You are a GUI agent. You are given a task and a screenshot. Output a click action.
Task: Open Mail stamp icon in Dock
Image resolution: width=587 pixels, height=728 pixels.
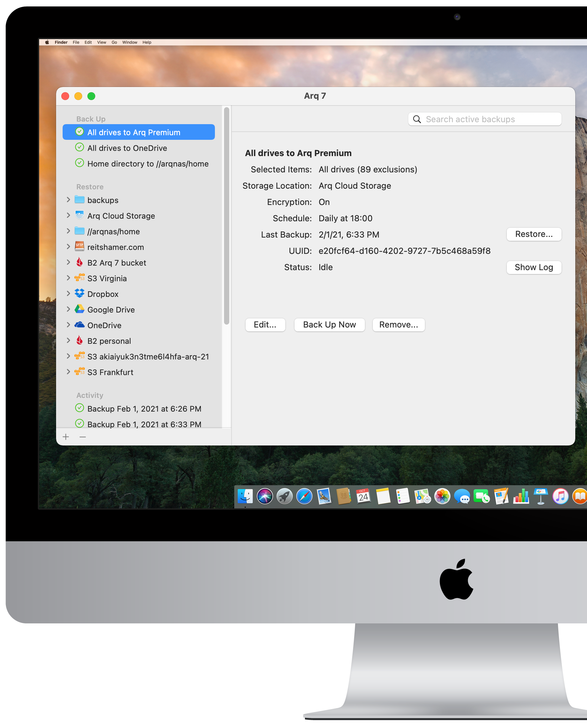pos(324,496)
